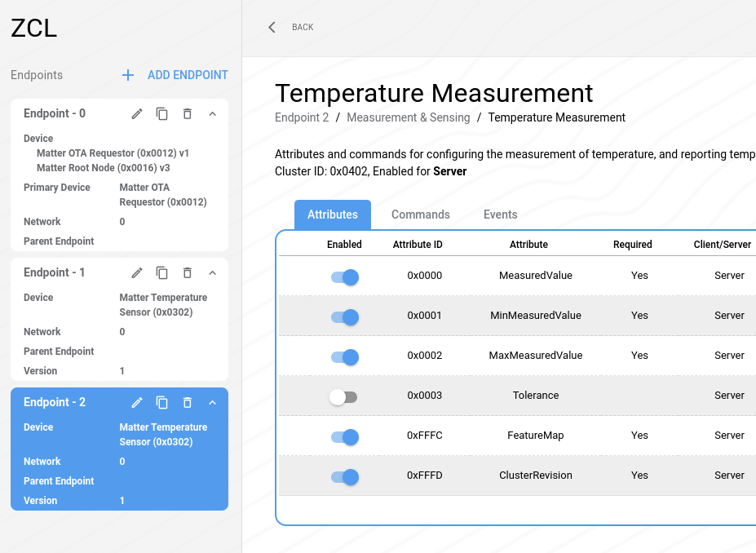Image resolution: width=756 pixels, height=553 pixels.
Task: Edit the selected Endpoint - 2
Action: pos(137,403)
